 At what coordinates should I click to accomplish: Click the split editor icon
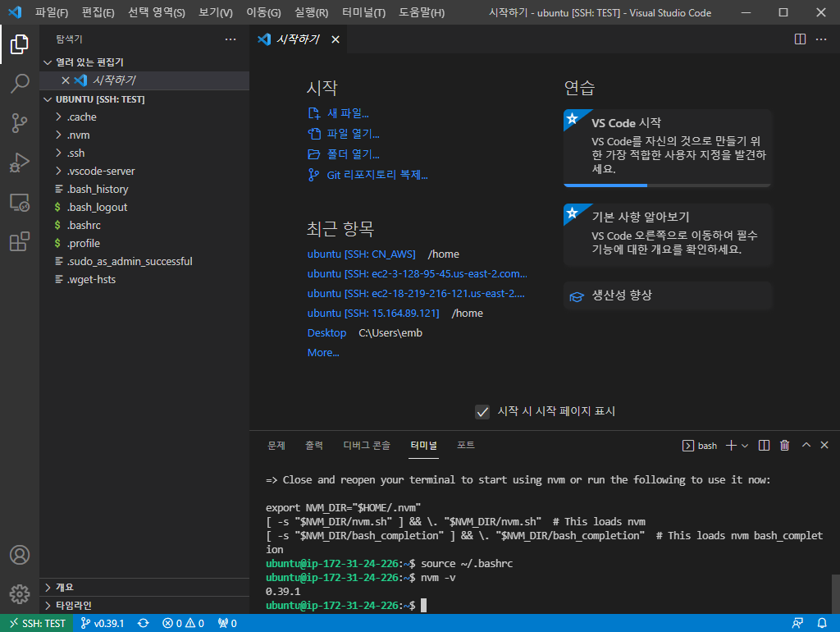pos(800,39)
